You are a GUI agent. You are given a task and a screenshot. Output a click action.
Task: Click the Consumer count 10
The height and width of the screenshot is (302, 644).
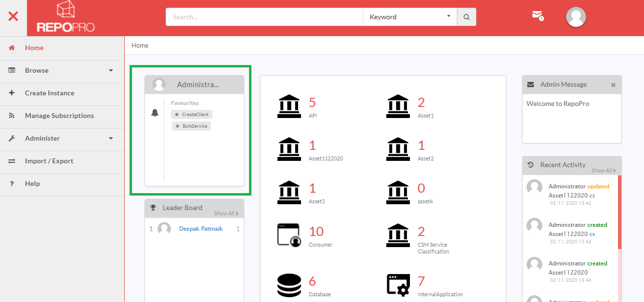point(316,231)
